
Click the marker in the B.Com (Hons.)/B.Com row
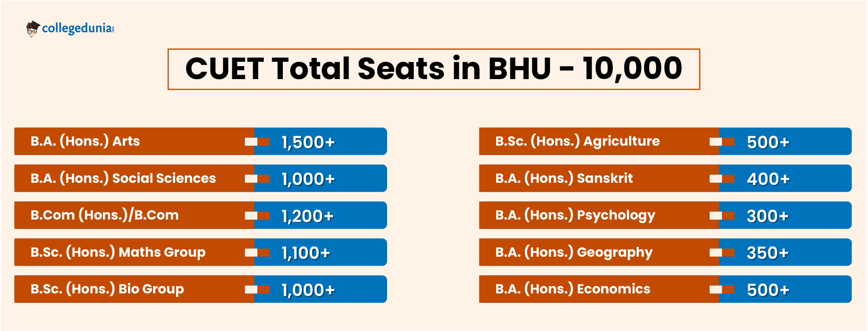[257, 216]
